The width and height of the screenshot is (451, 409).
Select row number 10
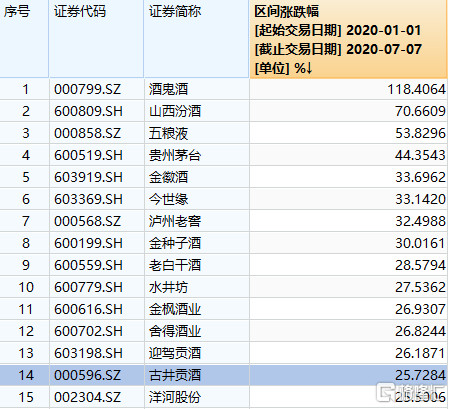coord(26,287)
